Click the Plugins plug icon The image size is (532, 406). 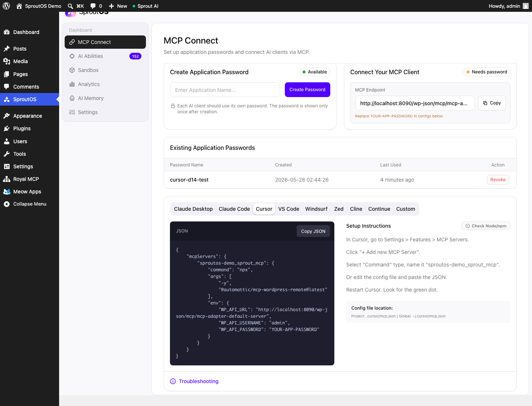pyautogui.click(x=7, y=128)
